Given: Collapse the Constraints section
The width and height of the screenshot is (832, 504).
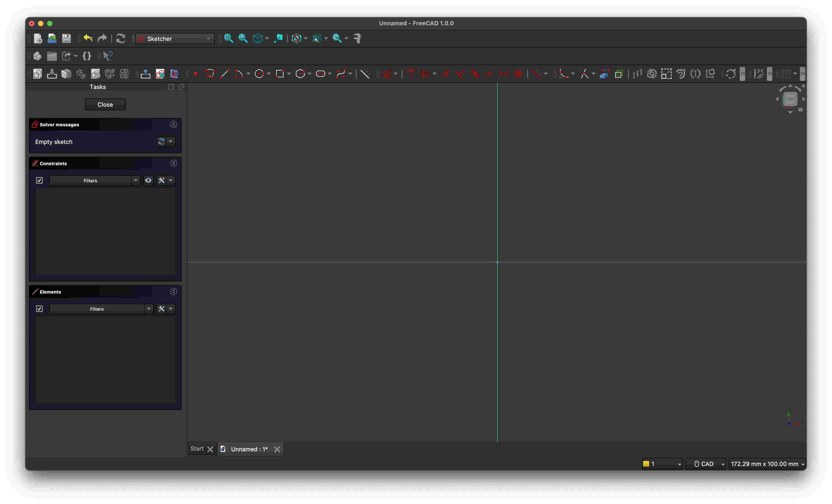Looking at the screenshot, I should point(174,163).
